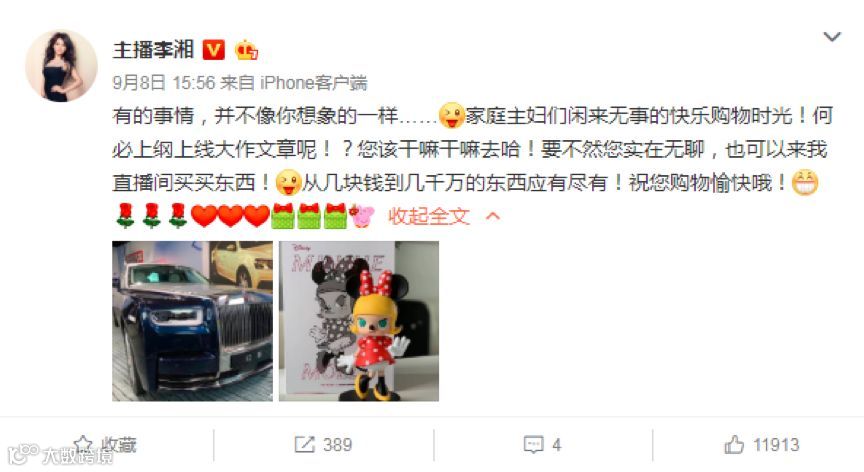Expand the post options chevron menu

(831, 37)
